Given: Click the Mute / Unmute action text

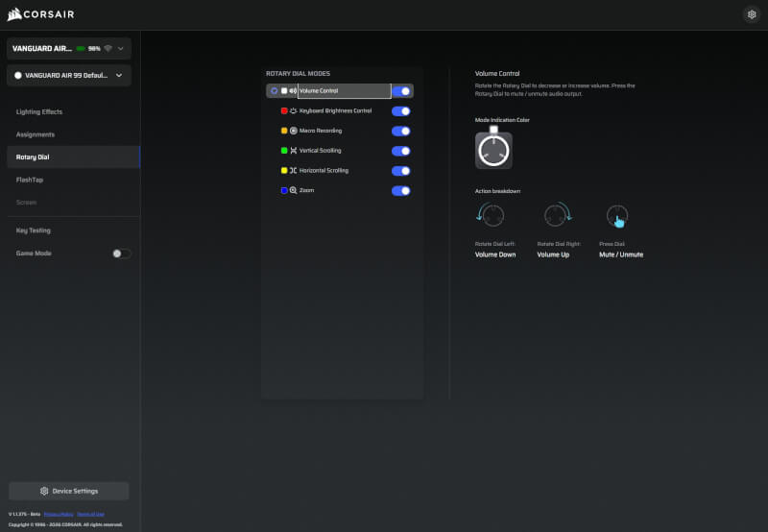Looking at the screenshot, I should [621, 254].
